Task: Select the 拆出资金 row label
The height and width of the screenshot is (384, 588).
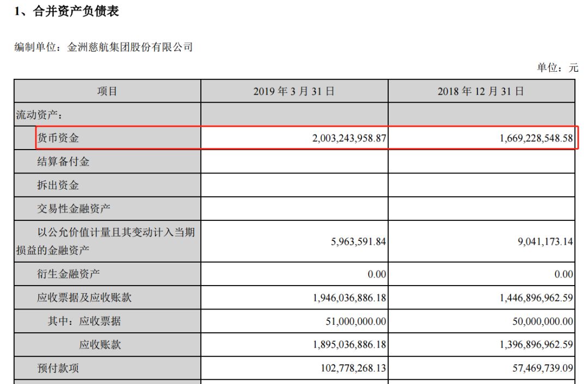Action: (58, 185)
